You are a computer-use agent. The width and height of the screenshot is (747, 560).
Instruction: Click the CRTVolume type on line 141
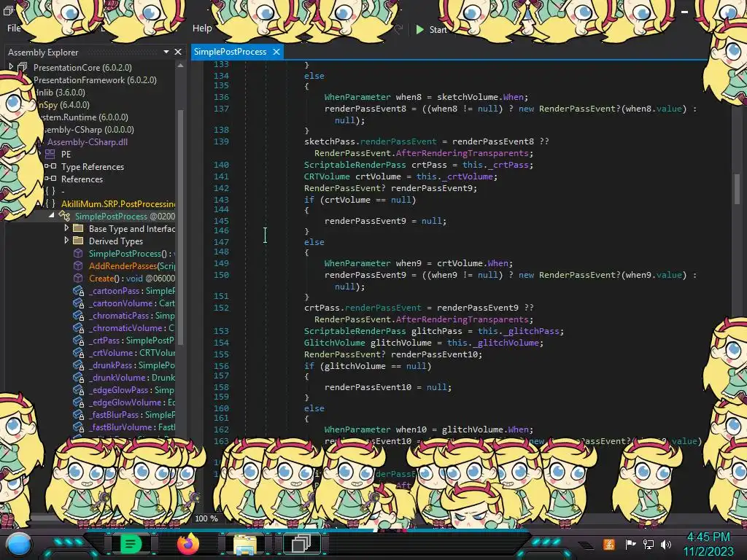(327, 176)
